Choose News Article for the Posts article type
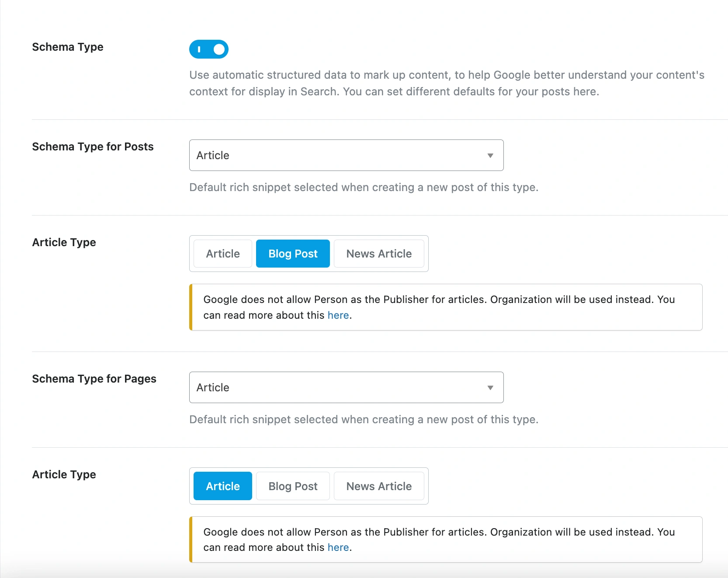 [379, 254]
